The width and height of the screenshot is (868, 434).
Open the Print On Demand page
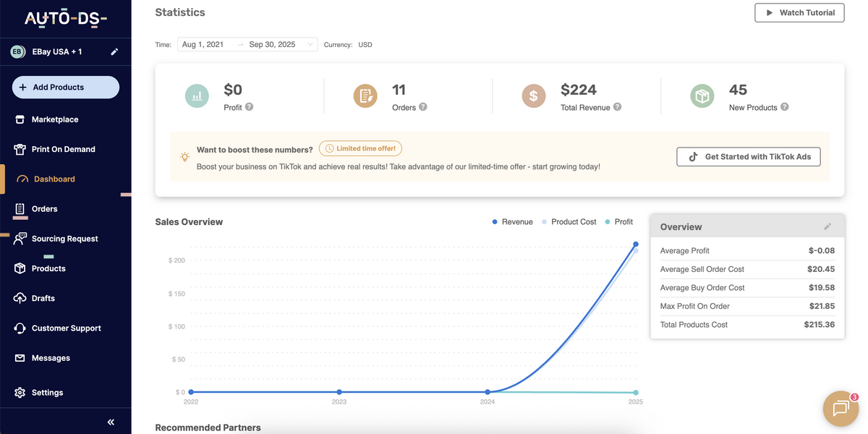(63, 149)
